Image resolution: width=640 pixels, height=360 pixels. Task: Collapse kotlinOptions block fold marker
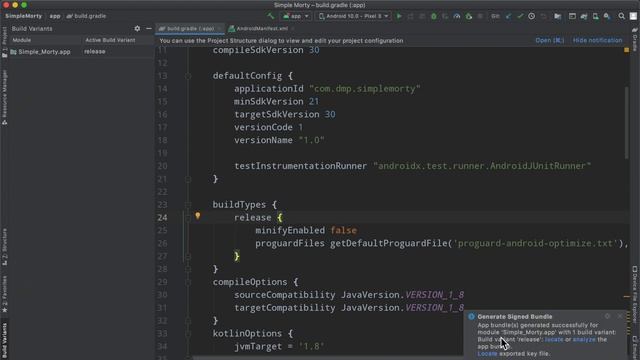pyautogui.click(x=188, y=333)
